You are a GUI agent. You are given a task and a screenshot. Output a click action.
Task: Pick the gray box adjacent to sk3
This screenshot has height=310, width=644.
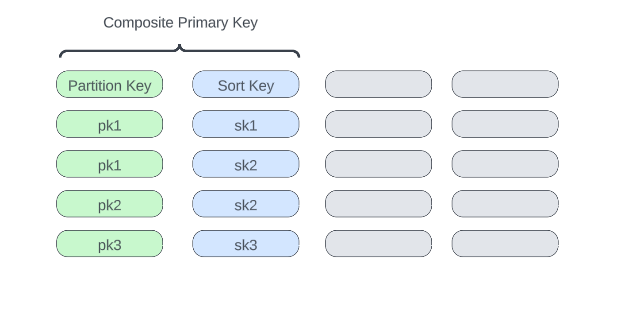click(x=379, y=244)
